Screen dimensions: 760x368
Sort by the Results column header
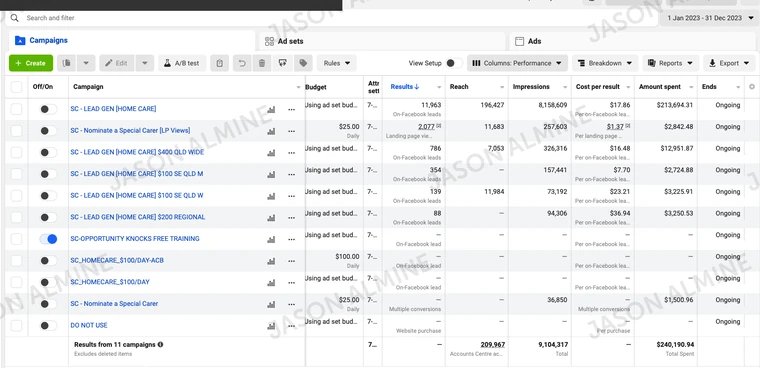click(x=405, y=87)
